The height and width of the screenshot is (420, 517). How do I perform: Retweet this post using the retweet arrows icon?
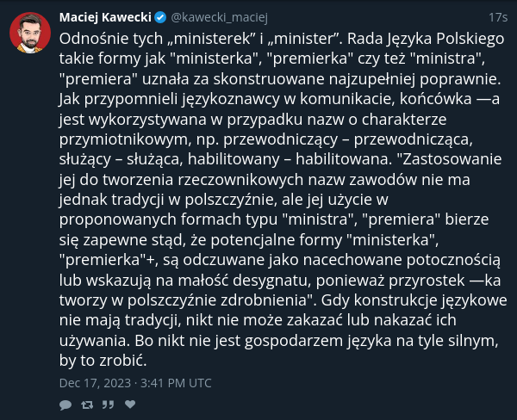pos(87,405)
